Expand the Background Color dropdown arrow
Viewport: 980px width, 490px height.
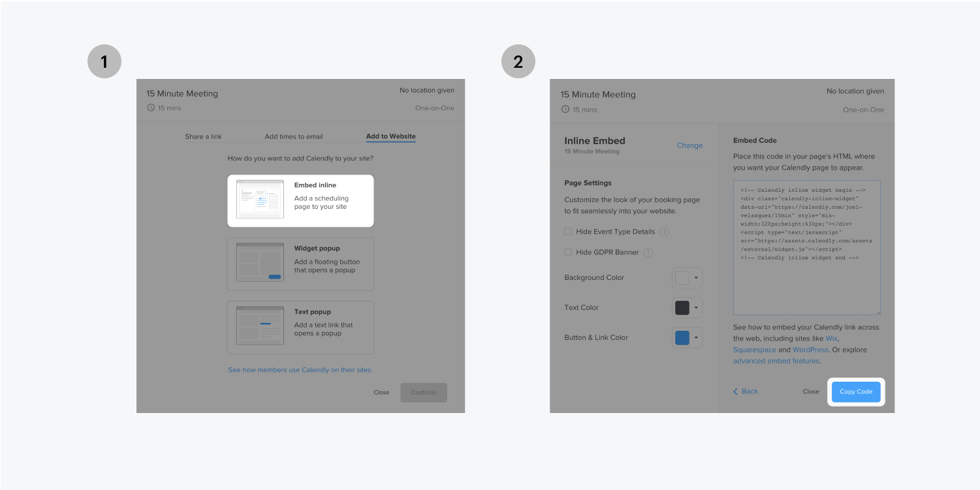pos(696,278)
